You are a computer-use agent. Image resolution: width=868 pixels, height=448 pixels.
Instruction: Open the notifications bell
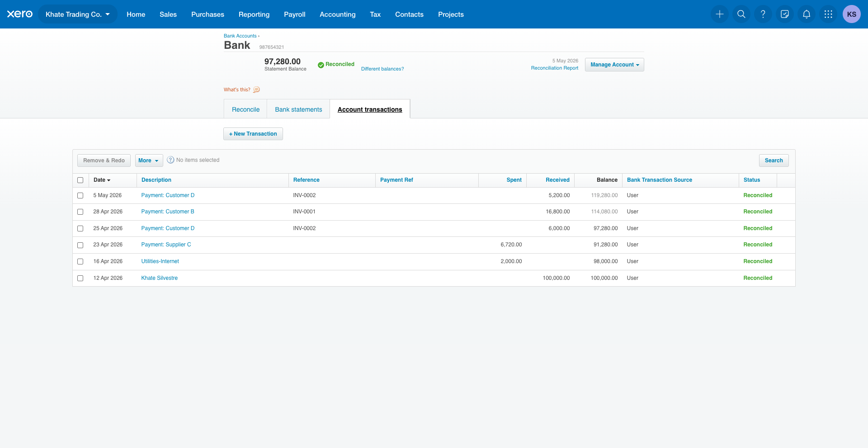(807, 14)
